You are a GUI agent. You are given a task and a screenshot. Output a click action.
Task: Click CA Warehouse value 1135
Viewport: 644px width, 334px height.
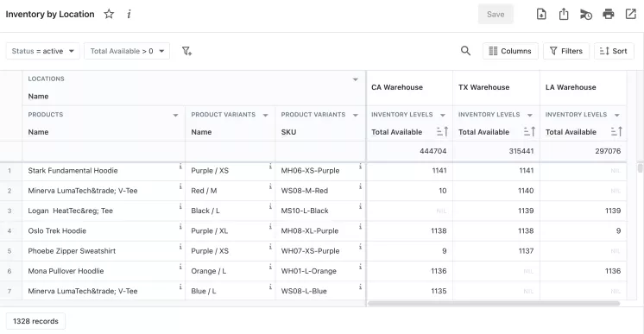(439, 291)
